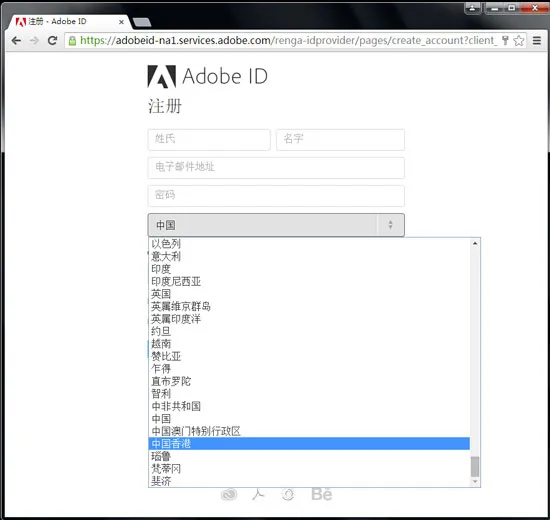Click the 中国 country dropdown box
The height and width of the screenshot is (520, 550).
click(x=276, y=225)
